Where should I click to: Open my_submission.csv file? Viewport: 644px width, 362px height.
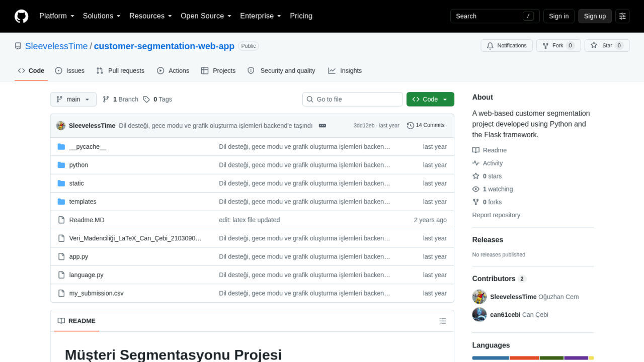click(x=96, y=293)
